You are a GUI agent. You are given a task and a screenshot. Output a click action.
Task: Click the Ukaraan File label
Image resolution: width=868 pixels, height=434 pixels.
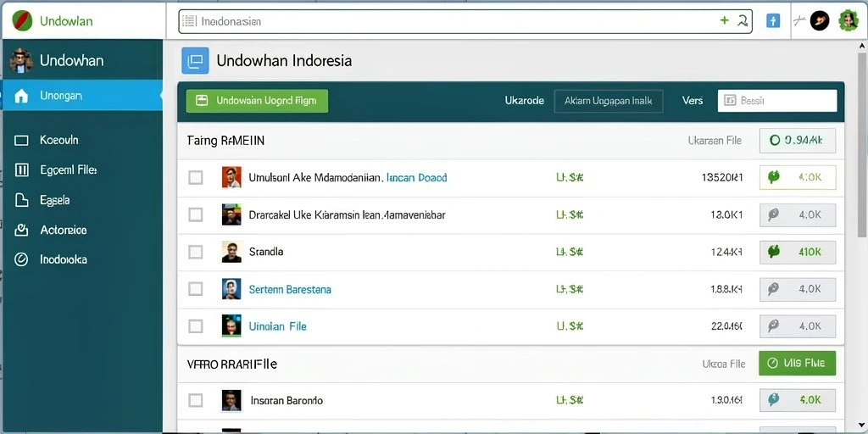point(715,141)
